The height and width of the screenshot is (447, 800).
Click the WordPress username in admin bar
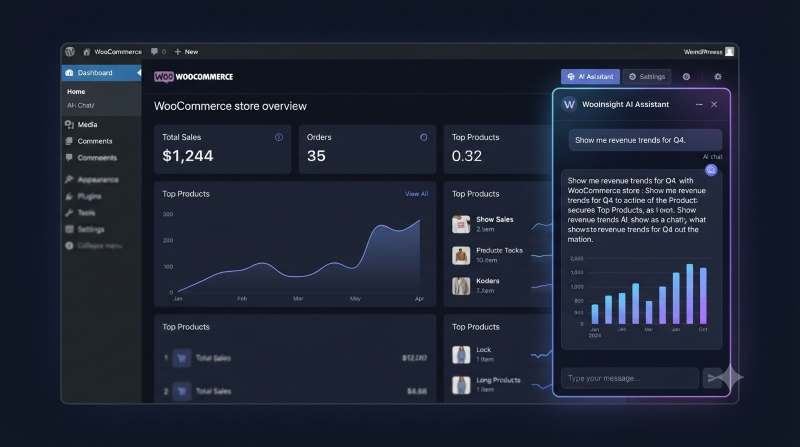703,52
